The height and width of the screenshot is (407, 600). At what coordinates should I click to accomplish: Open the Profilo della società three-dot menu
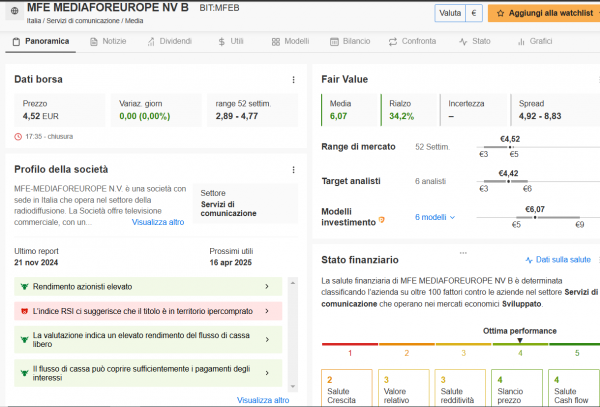pos(293,170)
